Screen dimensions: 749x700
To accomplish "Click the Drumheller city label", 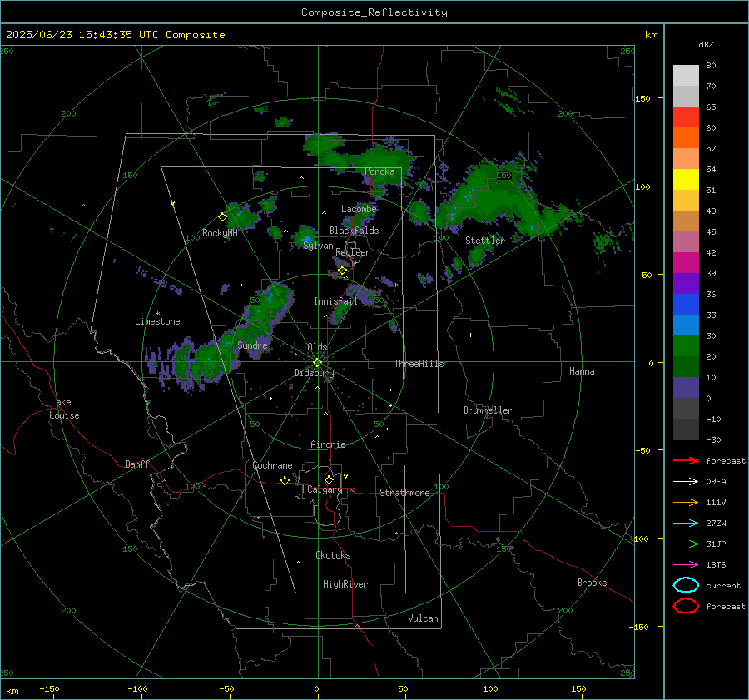I will coord(488,410).
